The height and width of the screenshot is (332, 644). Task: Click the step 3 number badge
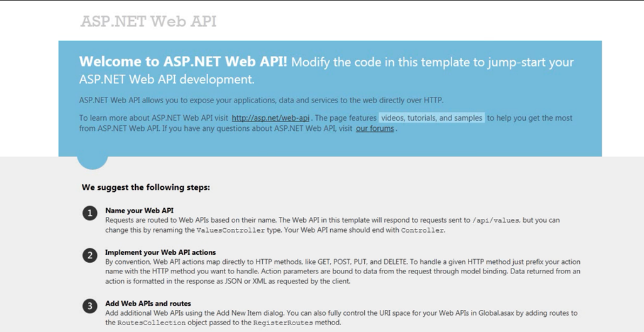[x=90, y=306]
